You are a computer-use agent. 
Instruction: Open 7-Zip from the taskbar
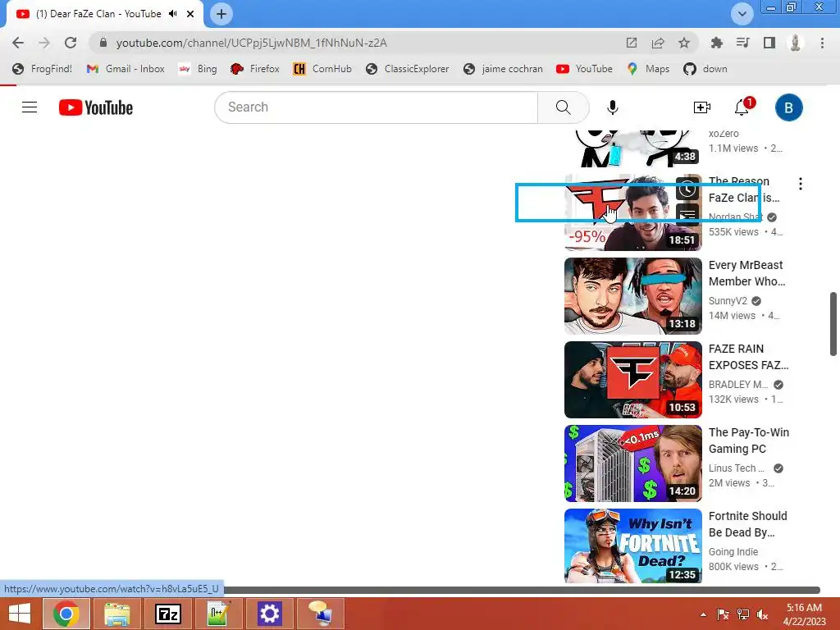click(167, 614)
